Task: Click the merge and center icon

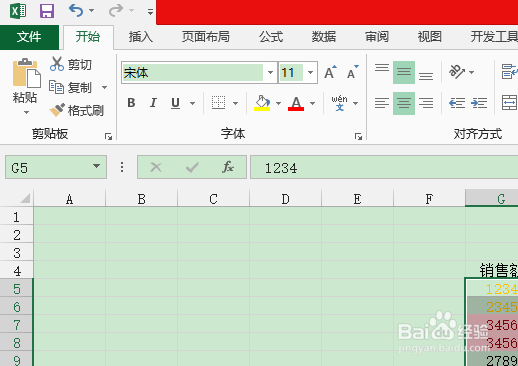Action: click(x=509, y=102)
